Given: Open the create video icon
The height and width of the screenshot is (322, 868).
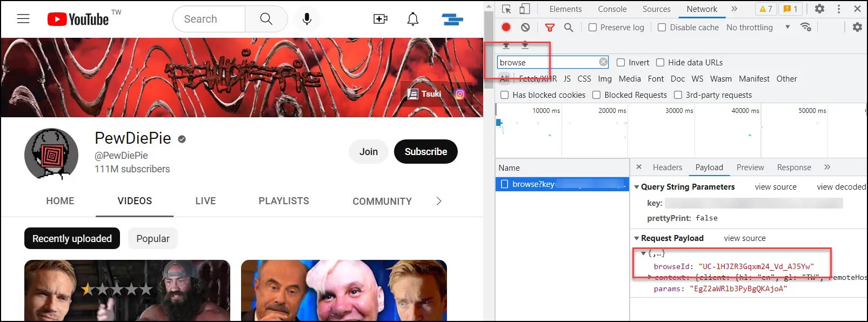Looking at the screenshot, I should [380, 19].
